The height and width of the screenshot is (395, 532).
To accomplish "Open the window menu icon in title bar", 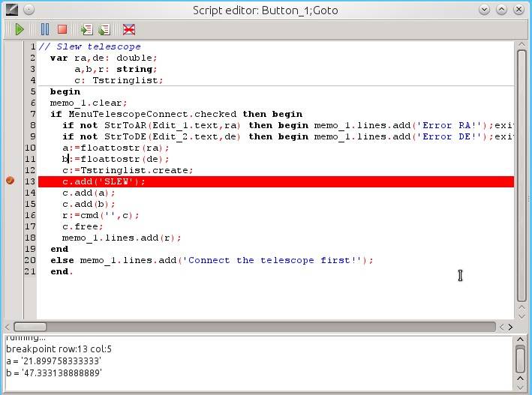I will pos(12,10).
